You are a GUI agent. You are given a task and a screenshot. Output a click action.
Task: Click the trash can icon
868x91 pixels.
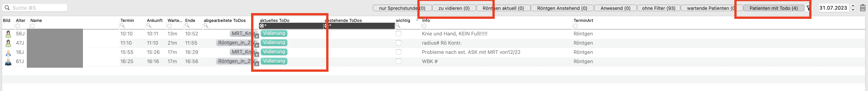point(863,8)
